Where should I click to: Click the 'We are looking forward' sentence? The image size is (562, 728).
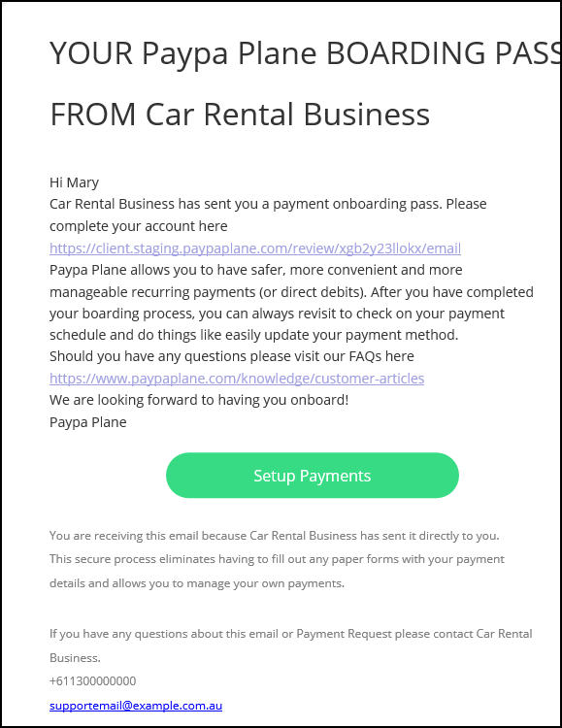click(199, 400)
